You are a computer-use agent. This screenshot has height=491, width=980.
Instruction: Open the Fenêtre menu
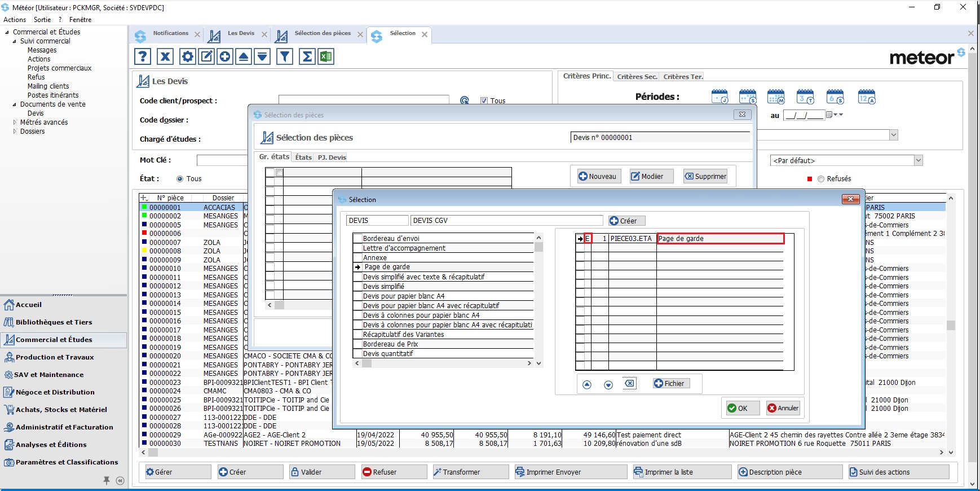coord(80,20)
